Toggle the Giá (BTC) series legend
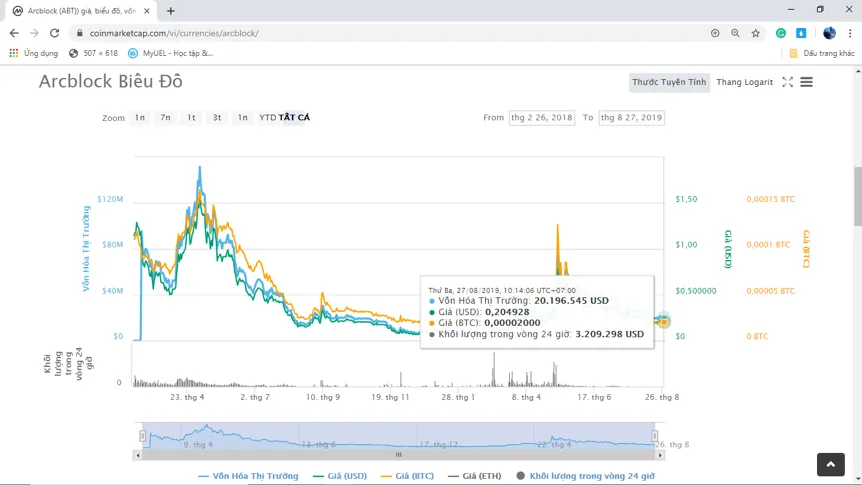This screenshot has height=485, width=862. pyautogui.click(x=407, y=476)
